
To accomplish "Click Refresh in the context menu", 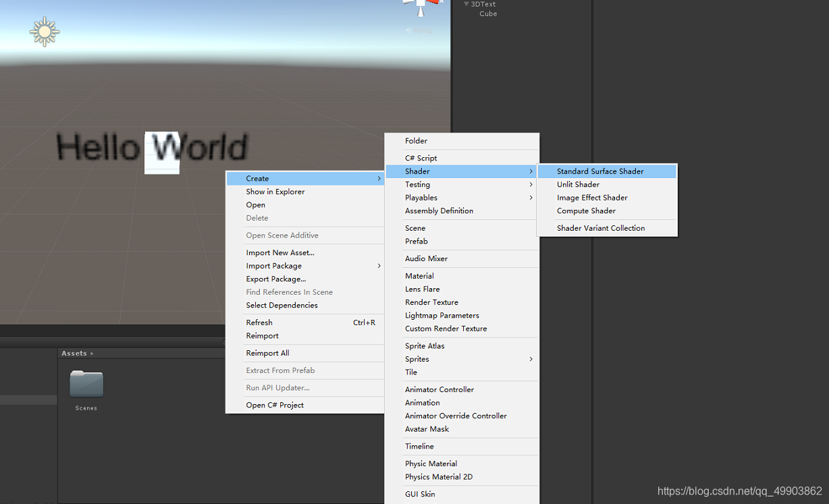I will (x=259, y=322).
